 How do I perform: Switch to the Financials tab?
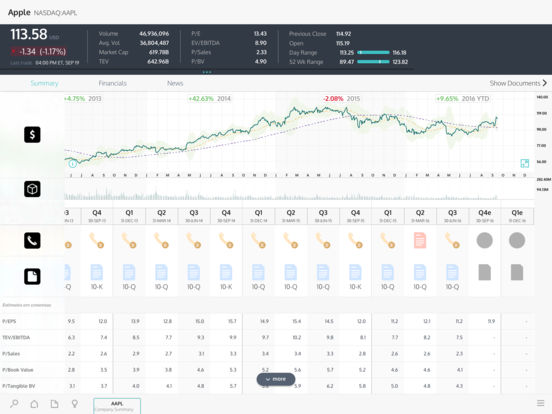point(112,83)
